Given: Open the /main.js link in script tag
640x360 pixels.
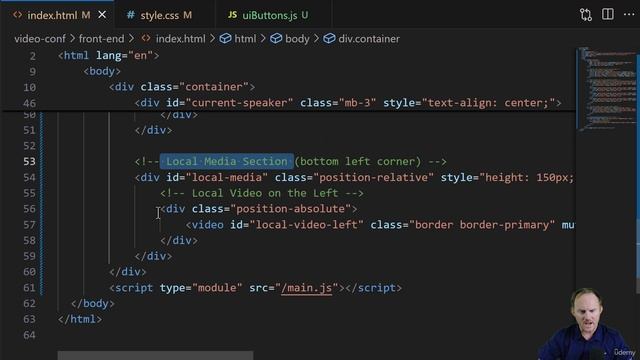Looking at the screenshot, I should click(x=307, y=288).
